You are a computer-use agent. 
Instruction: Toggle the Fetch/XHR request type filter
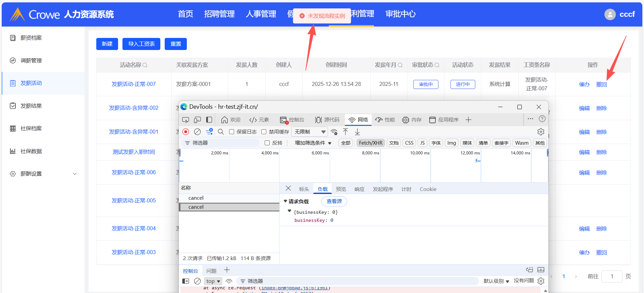[371, 143]
